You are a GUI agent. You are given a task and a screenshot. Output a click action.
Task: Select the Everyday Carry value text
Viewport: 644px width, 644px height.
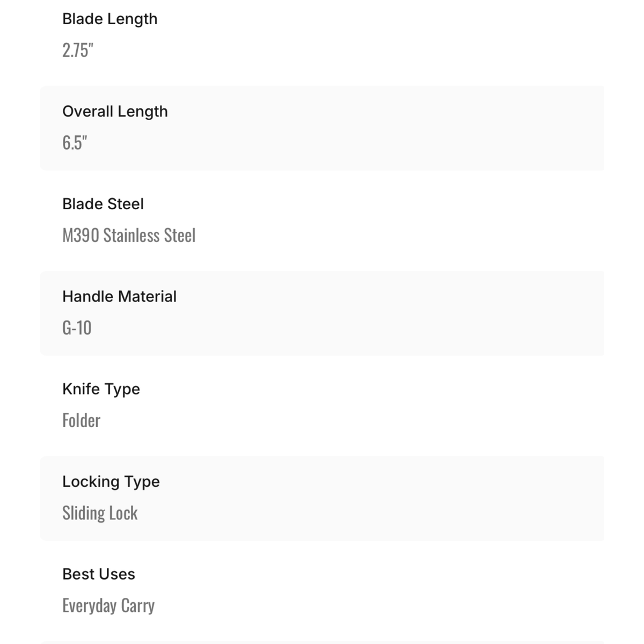(108, 605)
